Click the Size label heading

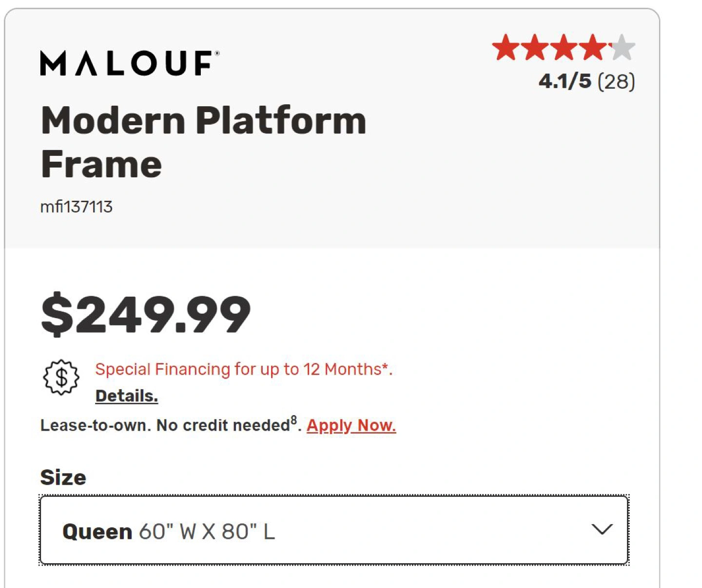coord(63,477)
